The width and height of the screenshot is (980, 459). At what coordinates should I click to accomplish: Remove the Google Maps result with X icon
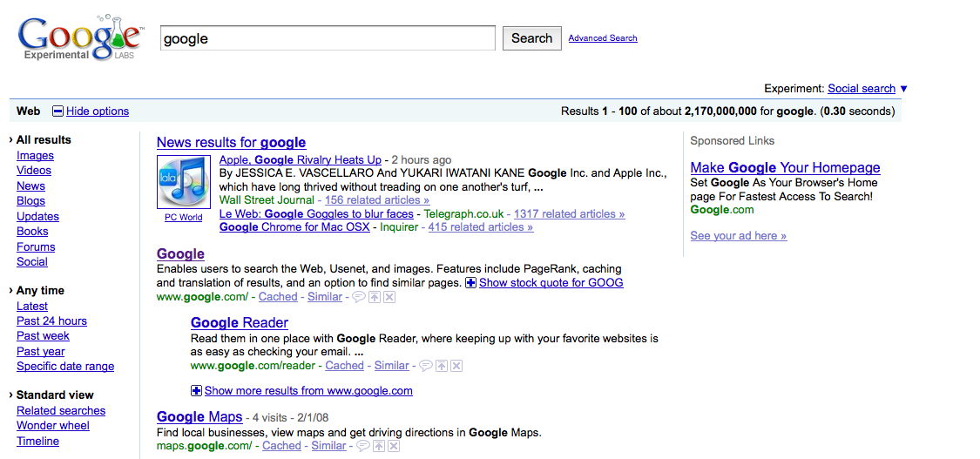click(394, 446)
